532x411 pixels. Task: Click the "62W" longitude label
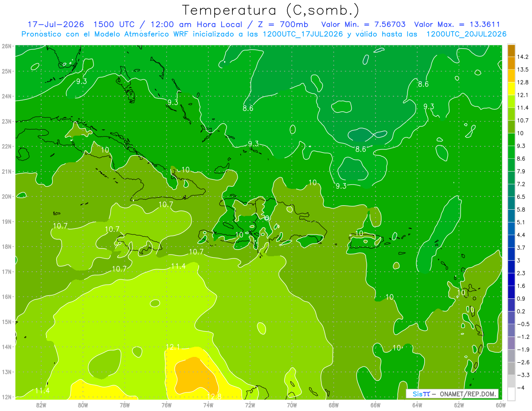[459, 405]
